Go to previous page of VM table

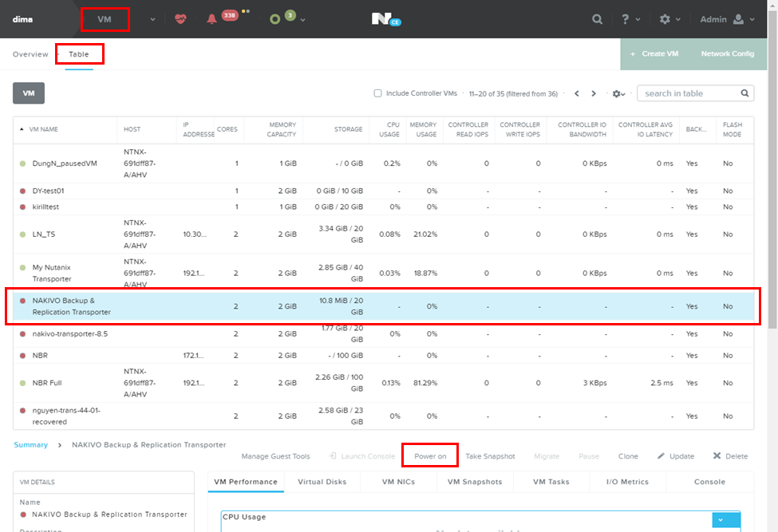tap(576, 93)
